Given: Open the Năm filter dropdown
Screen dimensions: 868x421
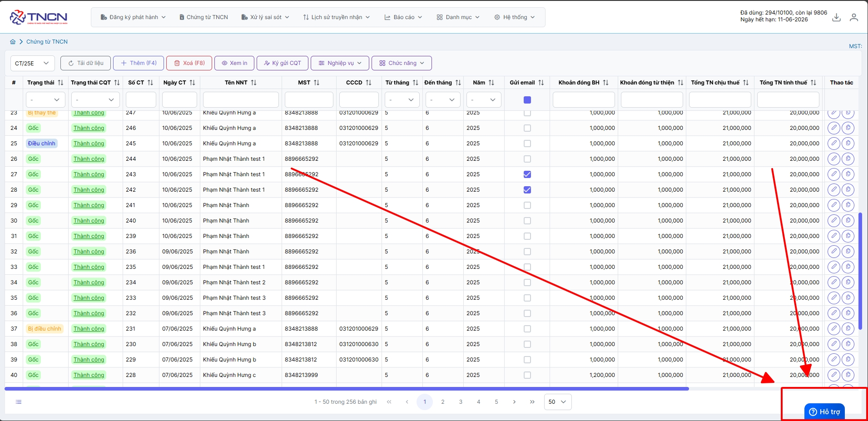Looking at the screenshot, I should [x=484, y=100].
